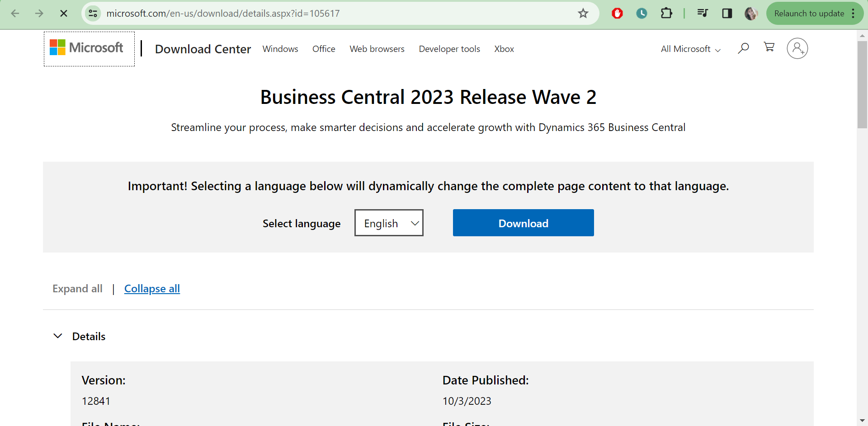Stop page loading with the X button

pyautogui.click(x=64, y=14)
